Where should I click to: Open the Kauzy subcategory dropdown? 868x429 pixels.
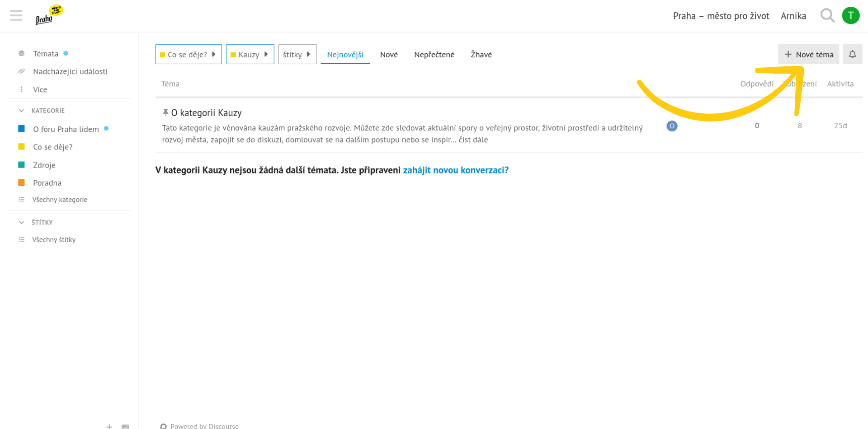(250, 54)
